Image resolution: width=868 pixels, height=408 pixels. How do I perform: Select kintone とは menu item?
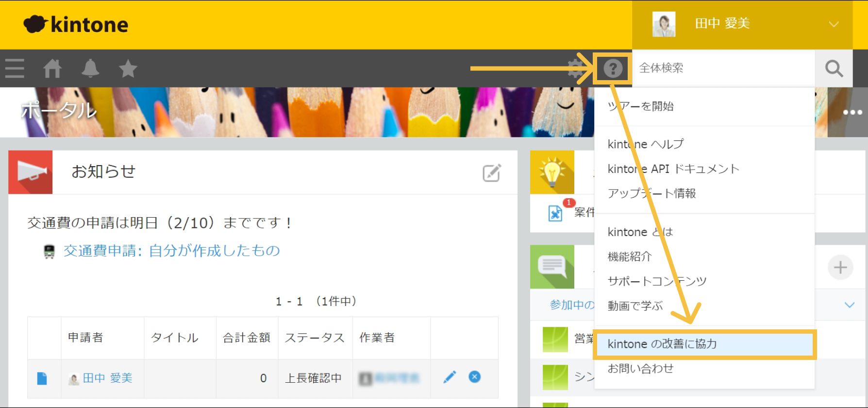point(704,232)
